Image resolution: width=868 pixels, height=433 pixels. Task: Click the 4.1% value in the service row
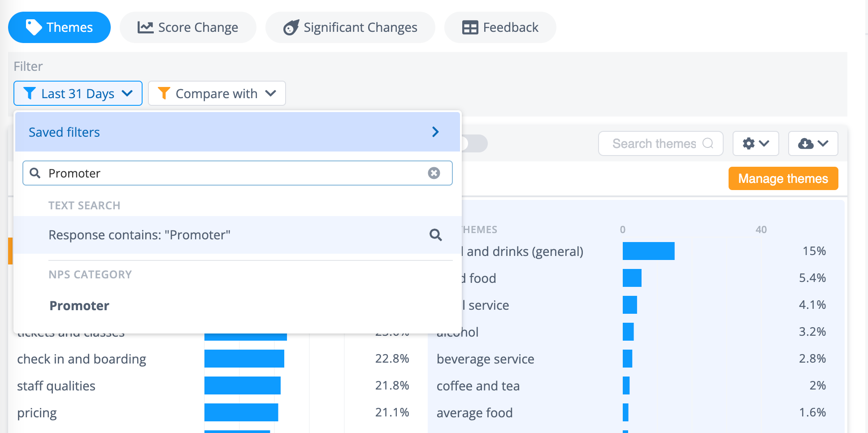812,305
